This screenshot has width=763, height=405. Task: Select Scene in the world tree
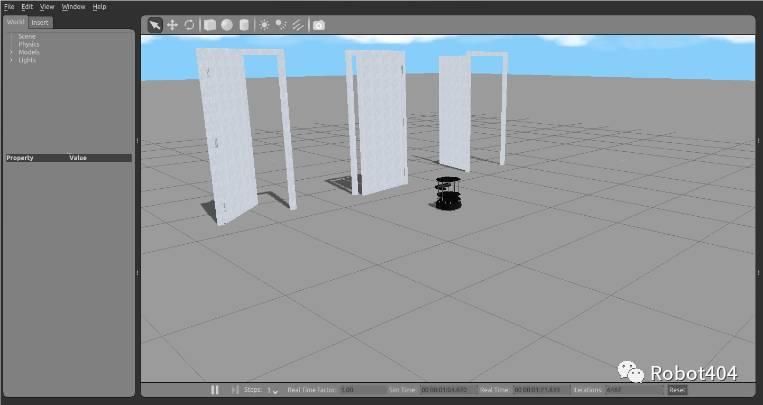27,37
